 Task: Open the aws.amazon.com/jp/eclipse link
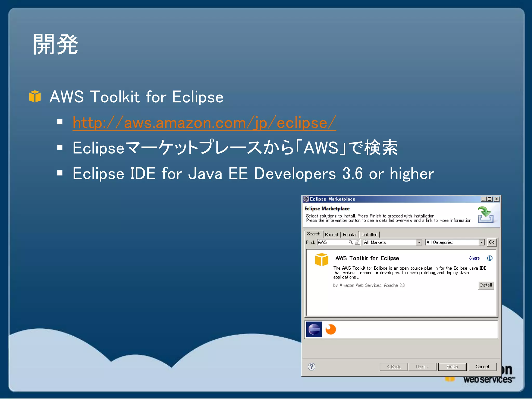click(204, 123)
